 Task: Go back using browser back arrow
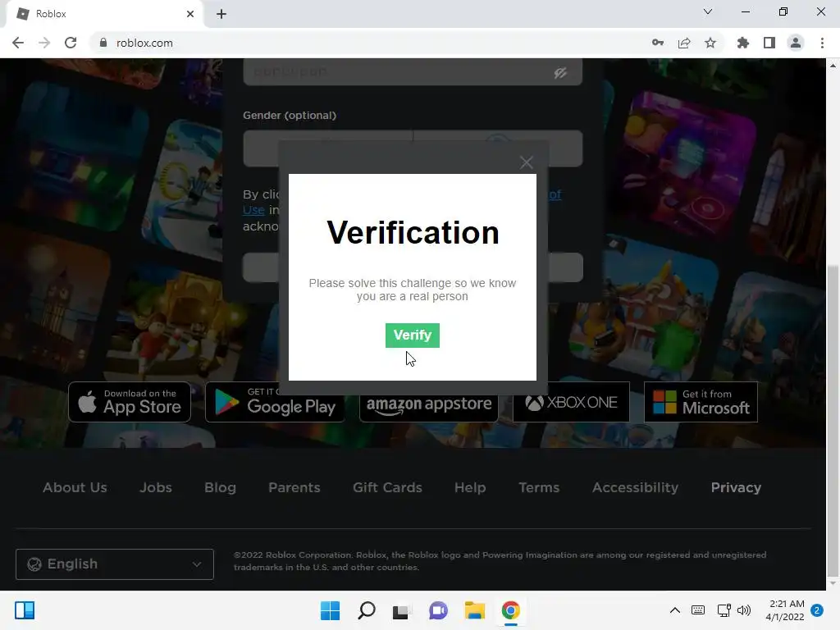click(x=18, y=43)
